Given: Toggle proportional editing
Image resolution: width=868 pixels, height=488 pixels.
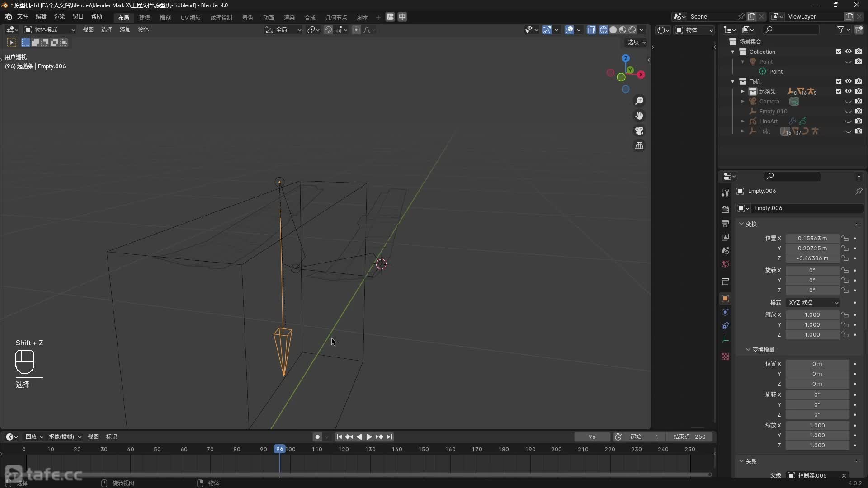Looking at the screenshot, I should (x=356, y=30).
